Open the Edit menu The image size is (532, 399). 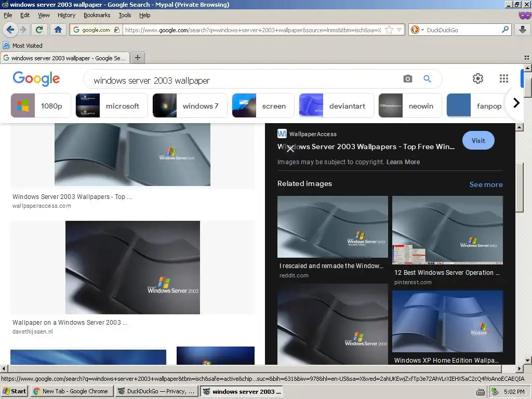[25, 15]
